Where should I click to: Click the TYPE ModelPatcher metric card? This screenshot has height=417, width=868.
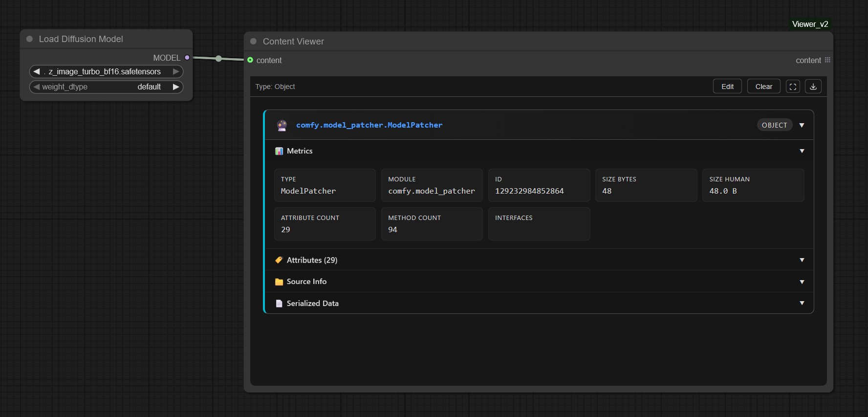click(325, 185)
